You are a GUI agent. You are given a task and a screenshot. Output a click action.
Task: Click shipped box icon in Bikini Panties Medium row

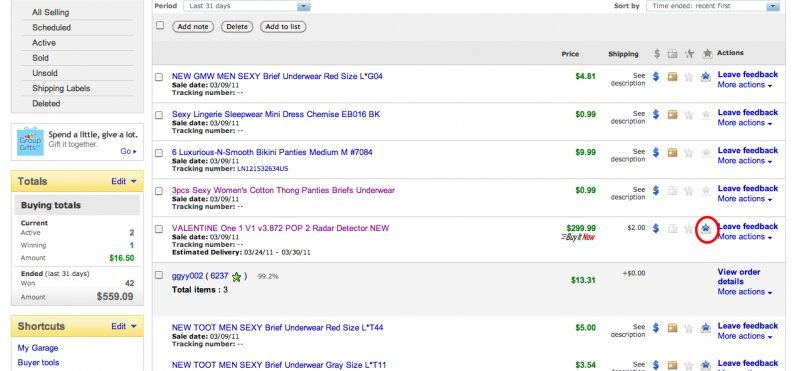coord(672,153)
